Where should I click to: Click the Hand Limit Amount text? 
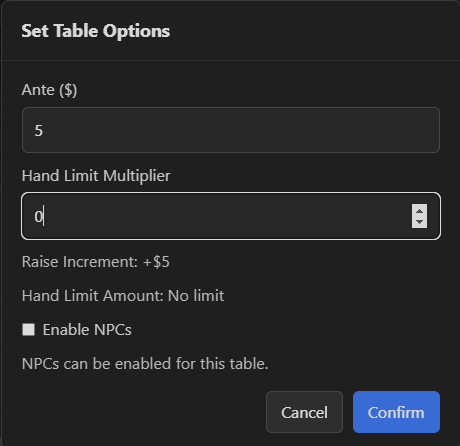(x=123, y=296)
